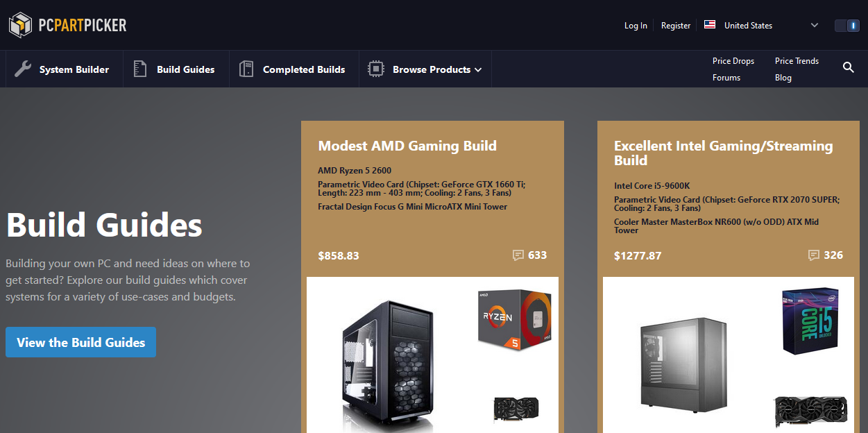Click the Log In link
Image resolution: width=868 pixels, height=433 pixels.
[636, 26]
